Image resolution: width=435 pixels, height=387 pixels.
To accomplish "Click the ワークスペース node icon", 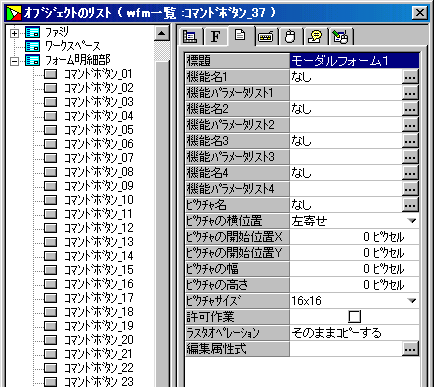I will 32,46.
